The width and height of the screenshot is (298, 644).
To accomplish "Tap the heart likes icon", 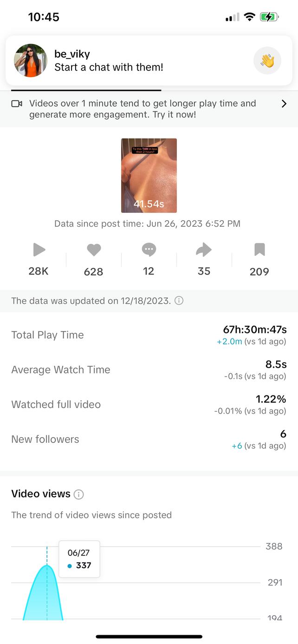I will tap(94, 250).
